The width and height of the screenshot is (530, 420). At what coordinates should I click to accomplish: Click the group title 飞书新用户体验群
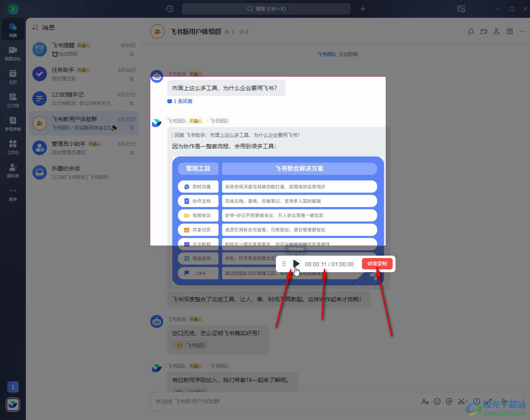click(x=196, y=31)
